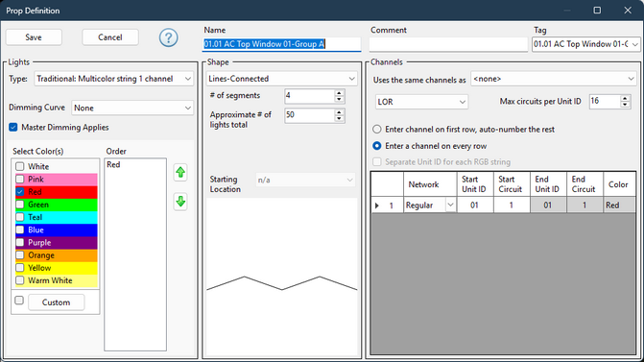Click the Color column header
Viewport: 644px width, 362px height.
(x=619, y=184)
